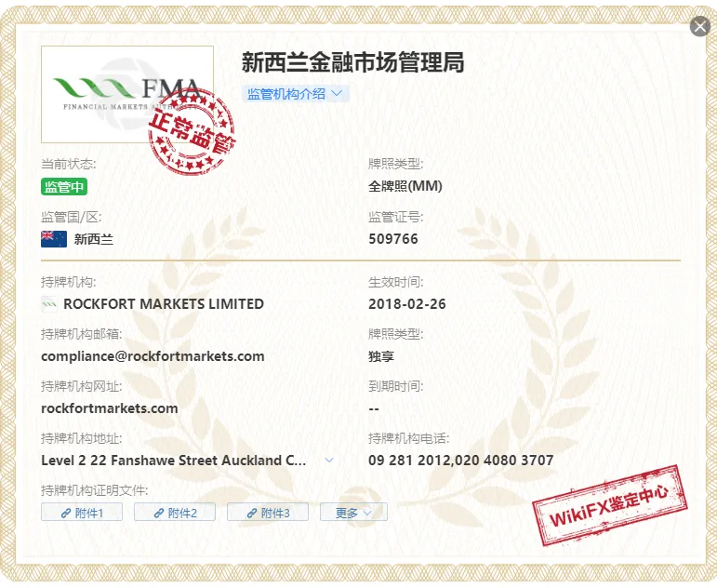
Task: Click the link icon in 附件3
Action: pyautogui.click(x=252, y=513)
